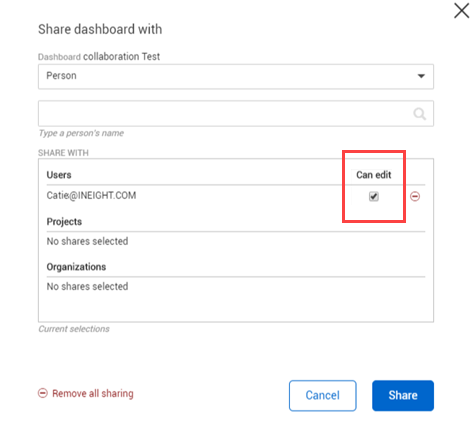Confirm with the blue Share button
The height and width of the screenshot is (436, 472).
tap(403, 395)
